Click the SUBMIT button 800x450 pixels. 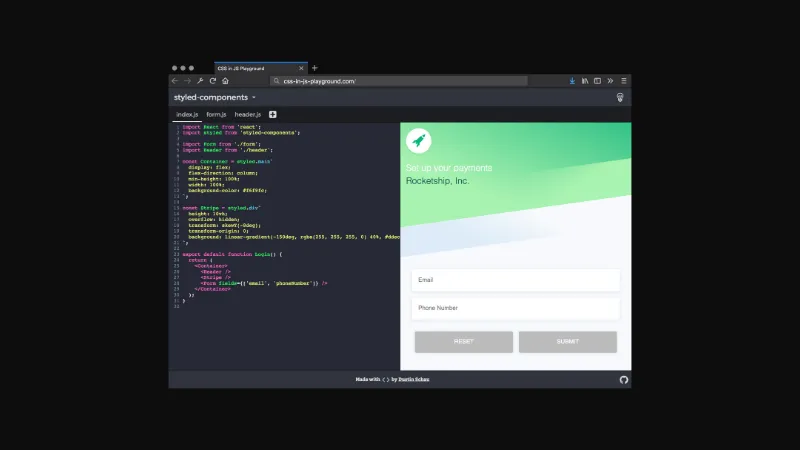click(x=568, y=341)
